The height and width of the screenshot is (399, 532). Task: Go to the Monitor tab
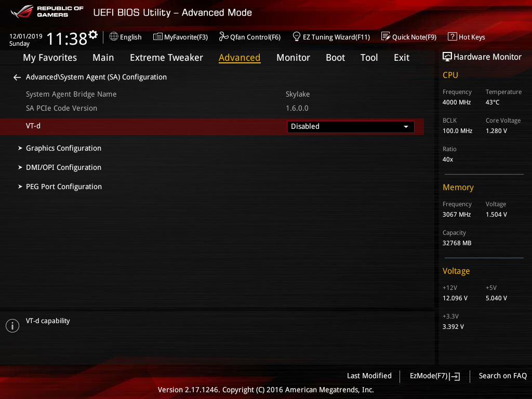[x=293, y=58]
